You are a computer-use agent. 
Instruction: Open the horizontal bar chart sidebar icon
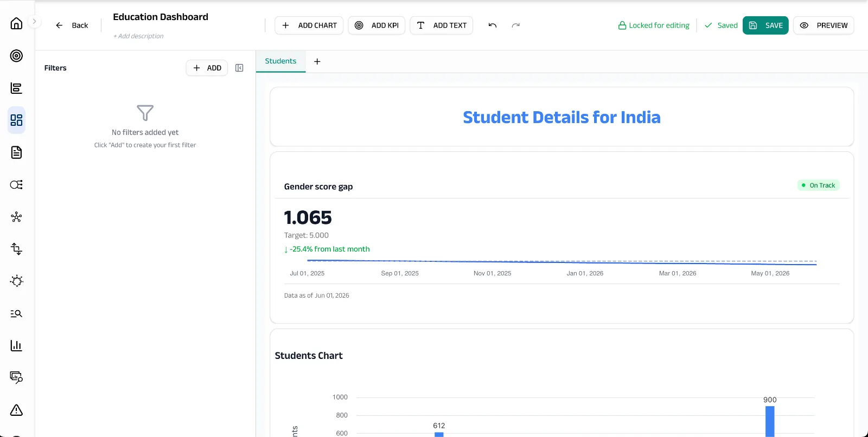16,88
